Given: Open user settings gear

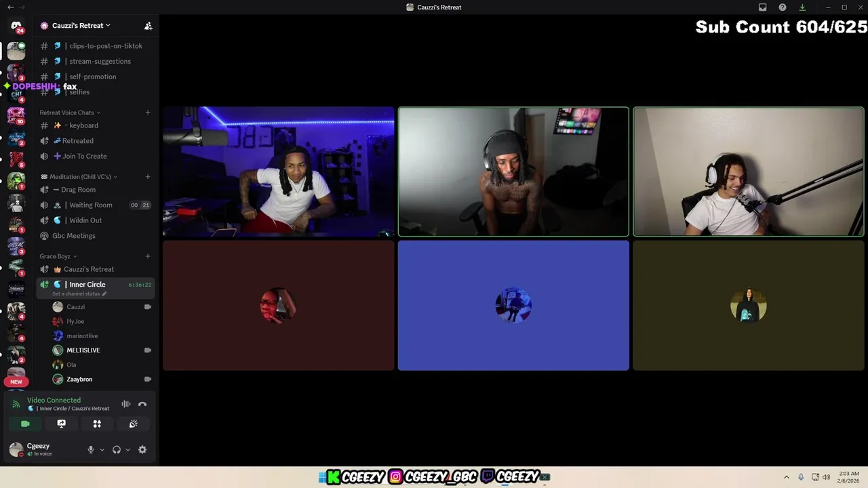Looking at the screenshot, I should pos(142,449).
